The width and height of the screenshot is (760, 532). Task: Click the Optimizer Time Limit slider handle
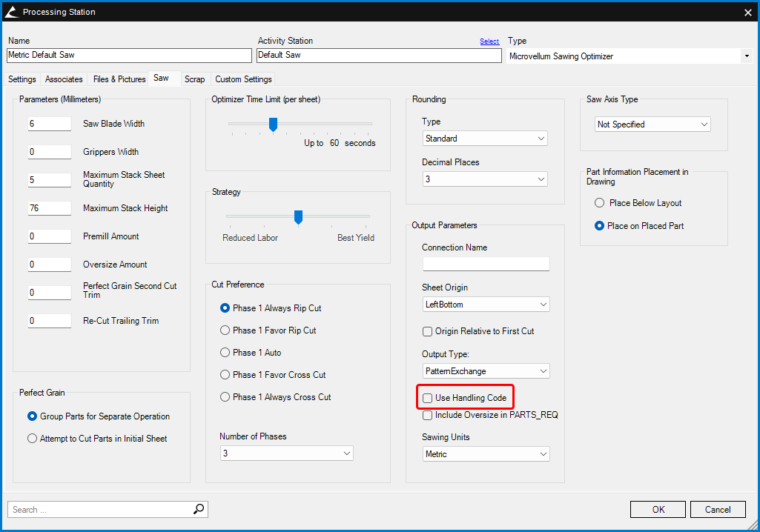(273, 124)
